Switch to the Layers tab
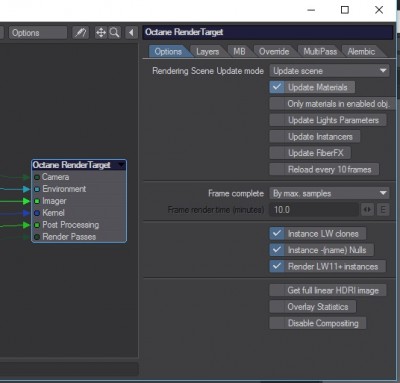This screenshot has width=400, height=383. [x=207, y=52]
